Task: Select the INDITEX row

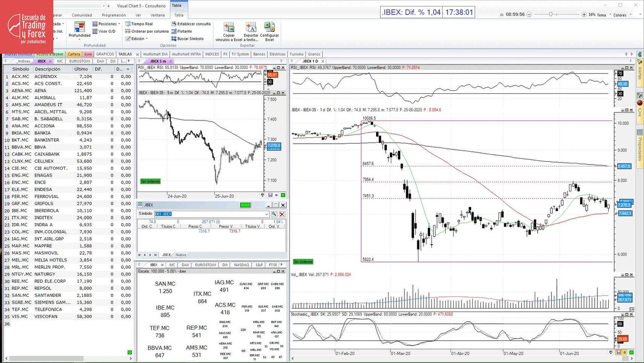Action: [x=68, y=217]
